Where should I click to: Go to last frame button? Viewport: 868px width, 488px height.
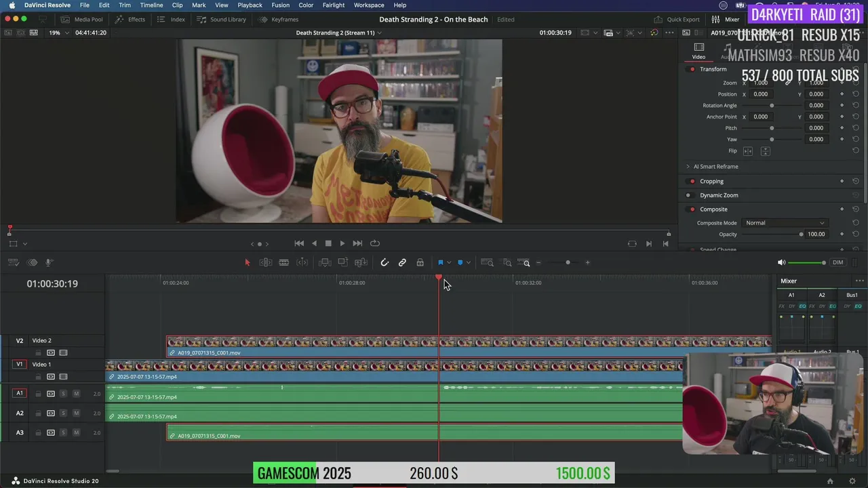357,243
